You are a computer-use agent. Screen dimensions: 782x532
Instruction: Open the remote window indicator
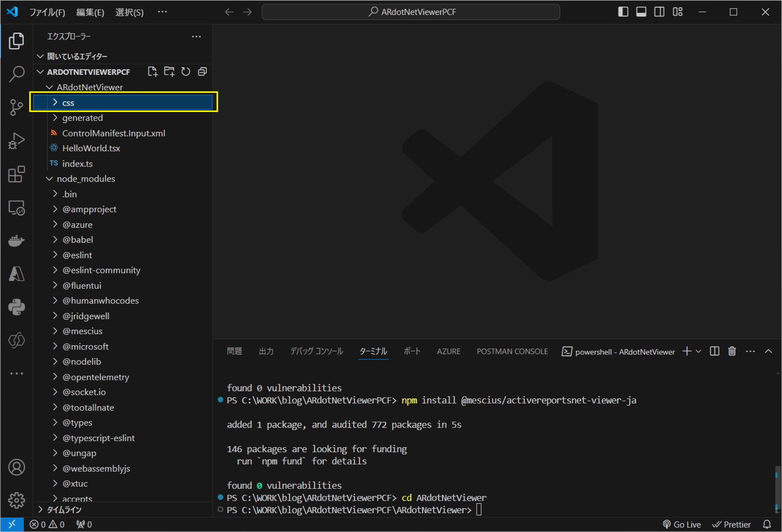pos(12,524)
